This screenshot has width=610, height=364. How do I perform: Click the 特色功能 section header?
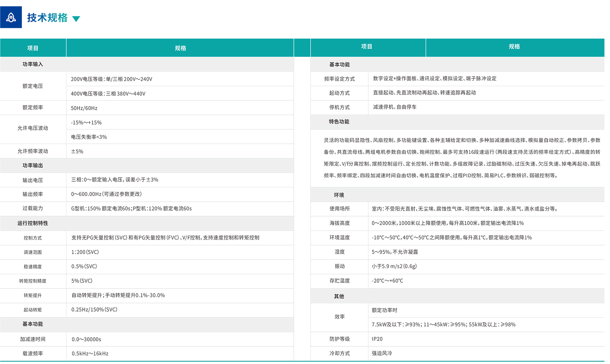[339, 122]
